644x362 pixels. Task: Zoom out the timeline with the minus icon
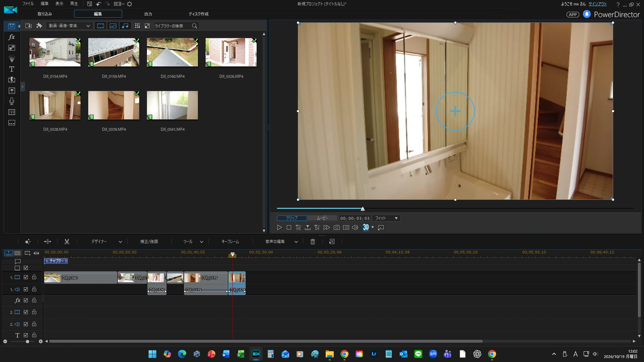coord(5,342)
